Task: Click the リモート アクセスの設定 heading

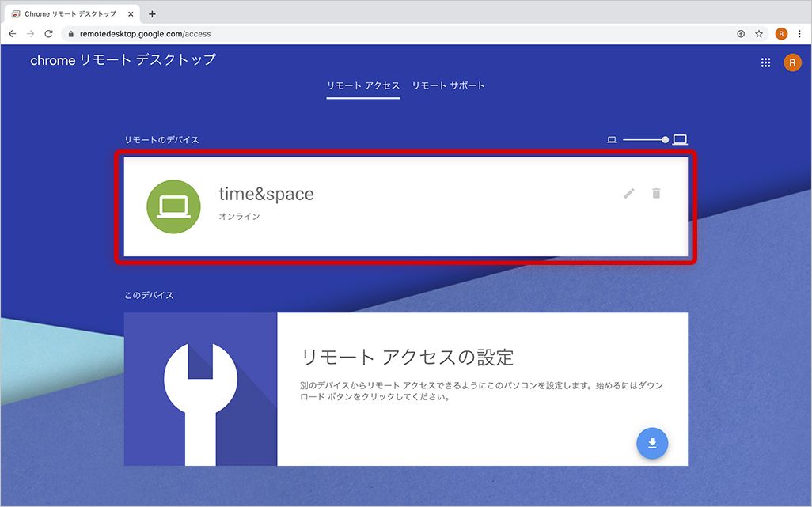Action: coord(407,357)
